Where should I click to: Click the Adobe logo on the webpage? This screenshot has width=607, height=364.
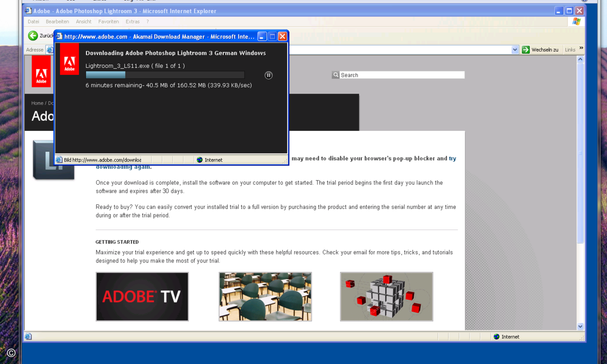[x=41, y=71]
